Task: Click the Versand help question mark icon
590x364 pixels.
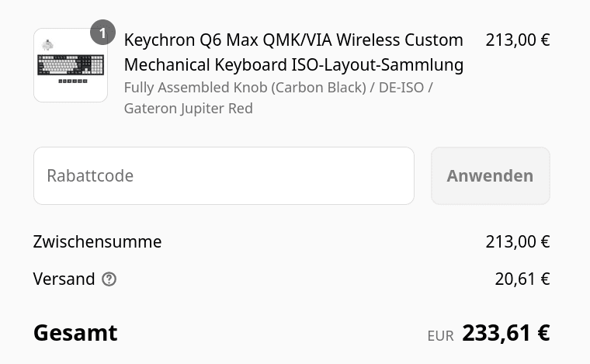Action: (109, 279)
